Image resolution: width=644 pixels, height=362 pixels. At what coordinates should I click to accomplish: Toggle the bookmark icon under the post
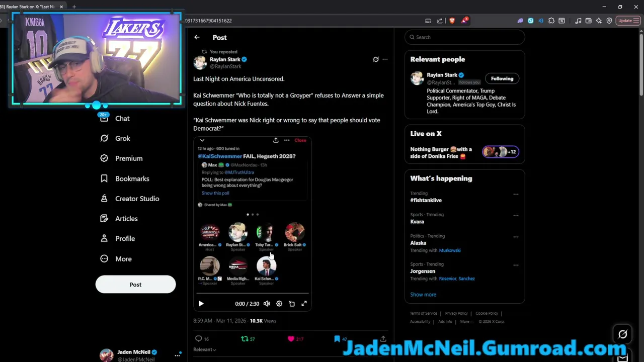click(337, 339)
